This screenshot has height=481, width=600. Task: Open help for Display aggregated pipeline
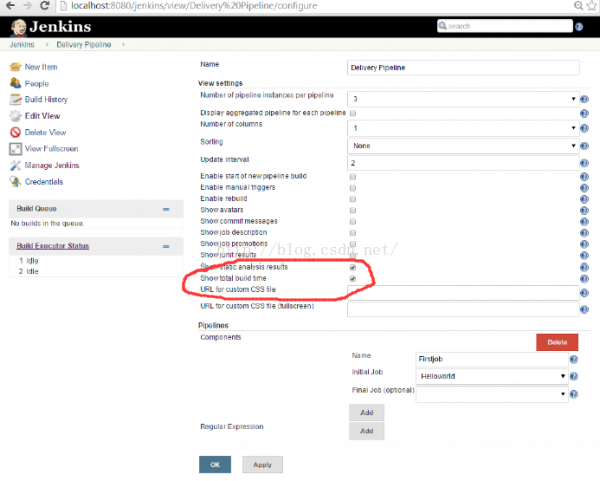pyautogui.click(x=584, y=113)
